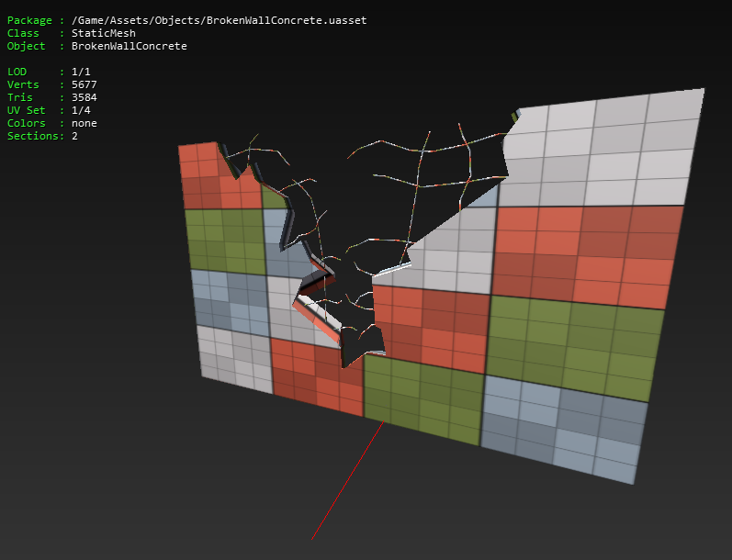Click the LOD label
Image resolution: width=732 pixels, height=560 pixels.
click(17, 72)
